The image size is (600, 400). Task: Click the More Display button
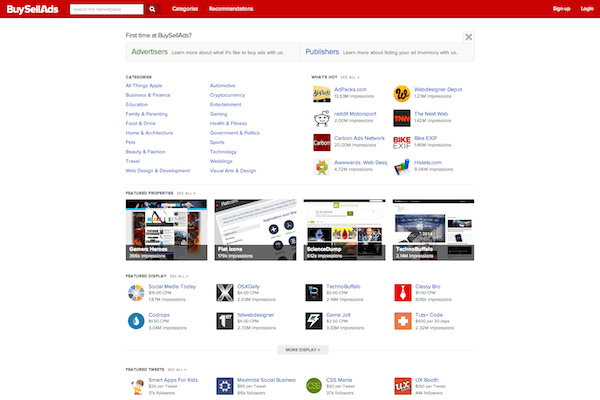tap(302, 350)
